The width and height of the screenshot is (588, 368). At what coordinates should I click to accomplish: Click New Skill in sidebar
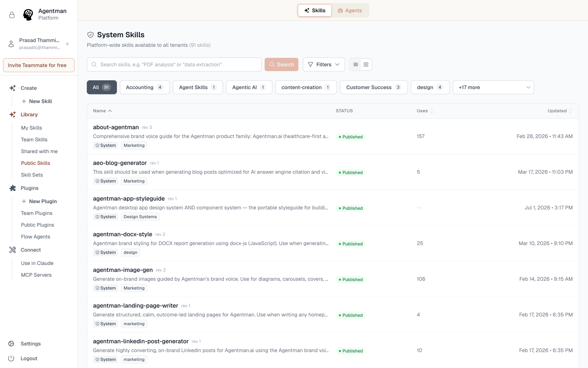37,101
